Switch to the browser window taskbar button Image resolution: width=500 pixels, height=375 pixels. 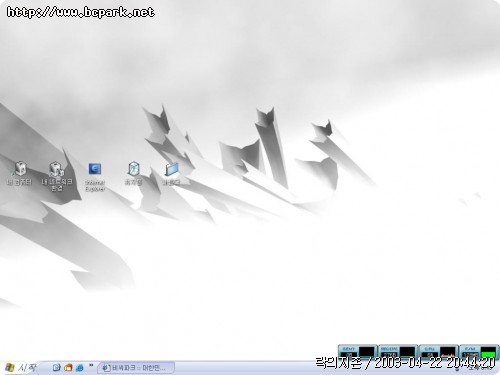tap(136, 368)
